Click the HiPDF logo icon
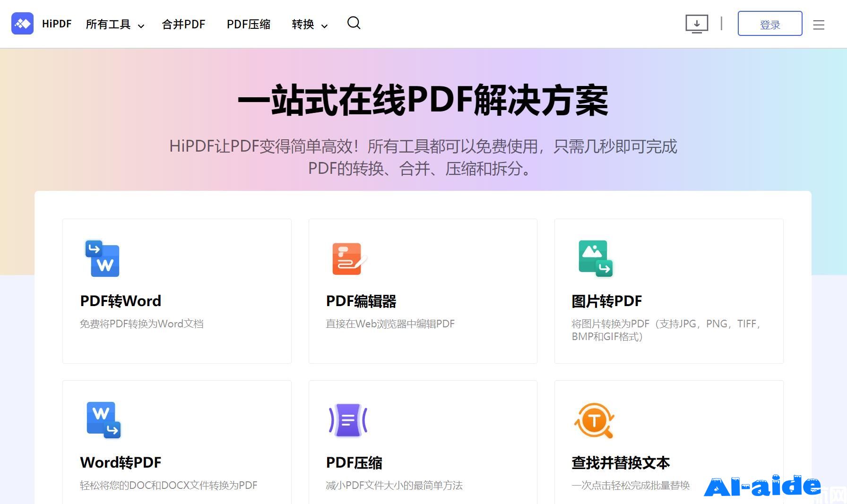 point(22,24)
